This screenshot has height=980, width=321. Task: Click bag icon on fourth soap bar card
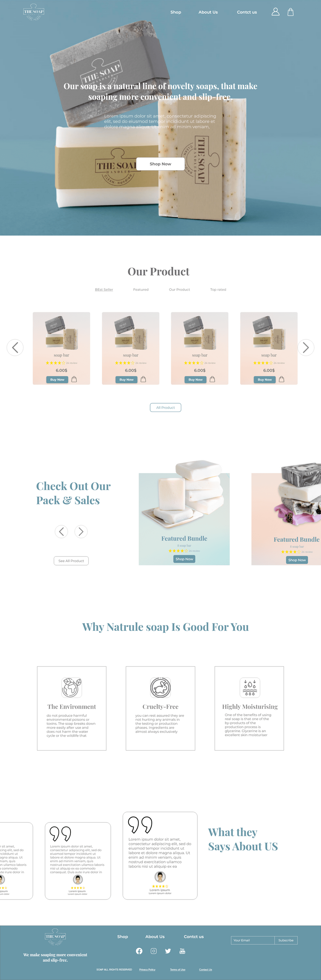point(282,379)
